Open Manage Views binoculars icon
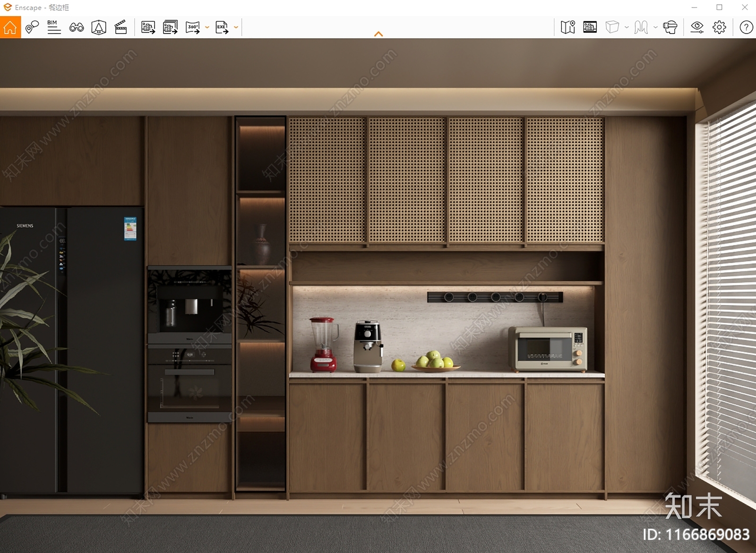This screenshot has height=553, width=756. [77, 27]
